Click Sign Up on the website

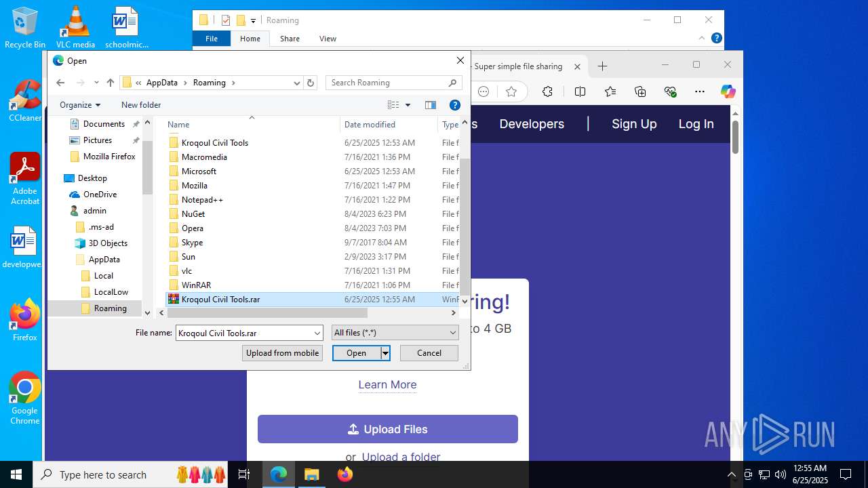[634, 124]
